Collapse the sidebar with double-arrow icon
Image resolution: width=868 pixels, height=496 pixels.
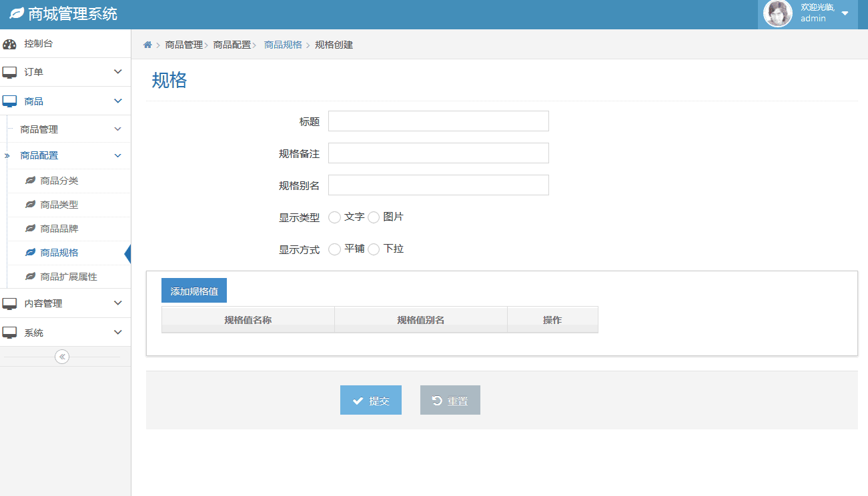click(x=62, y=357)
